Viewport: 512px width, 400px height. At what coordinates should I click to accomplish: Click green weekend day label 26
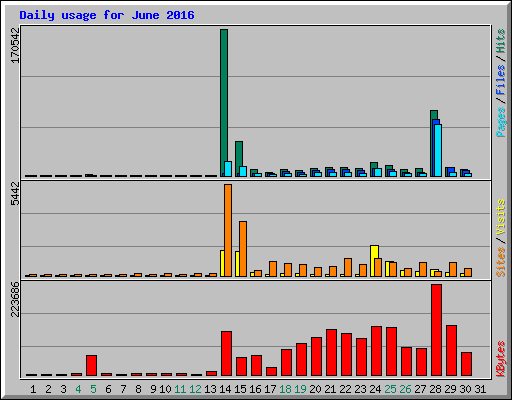click(405, 389)
